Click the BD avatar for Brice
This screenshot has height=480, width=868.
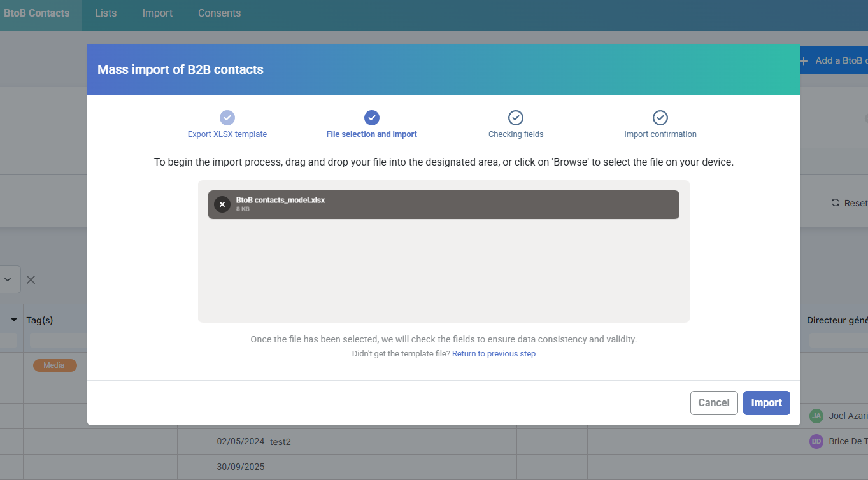[816, 441]
